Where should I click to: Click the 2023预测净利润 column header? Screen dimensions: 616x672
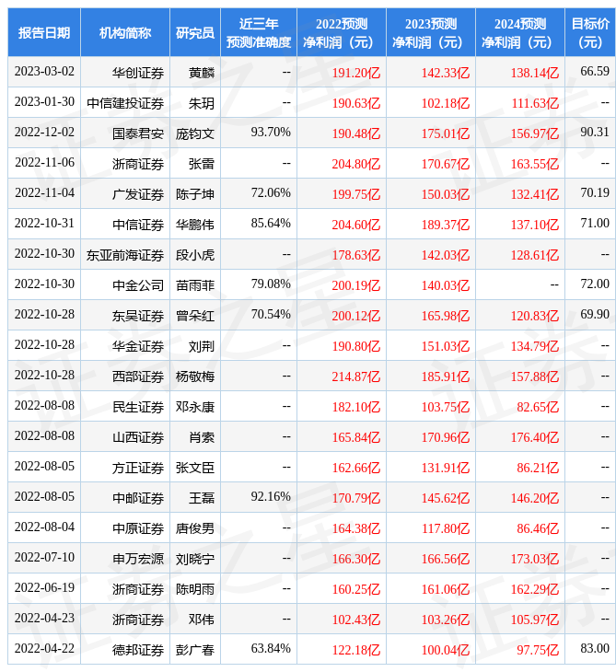click(x=431, y=32)
